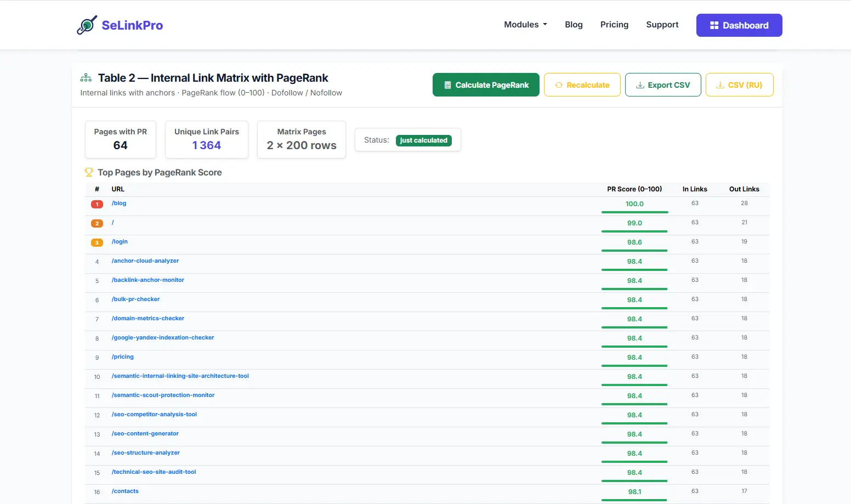Open /seo-structure-analyzer link
The width and height of the screenshot is (851, 504).
(x=146, y=452)
